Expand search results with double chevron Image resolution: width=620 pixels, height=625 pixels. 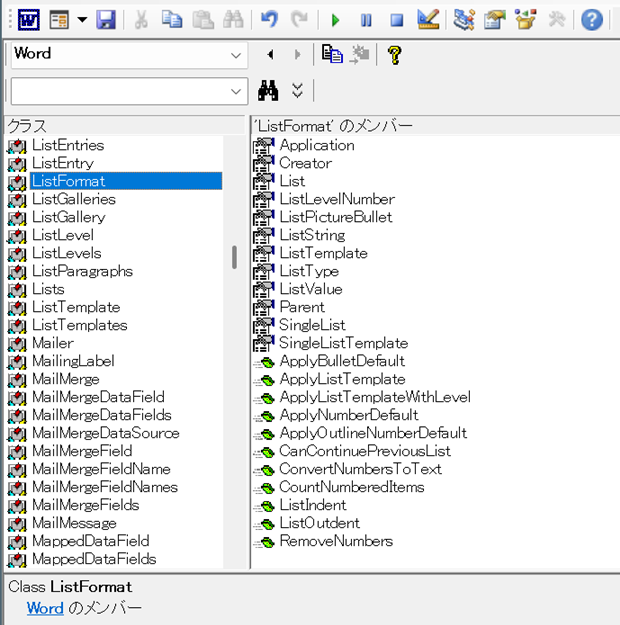point(297,91)
